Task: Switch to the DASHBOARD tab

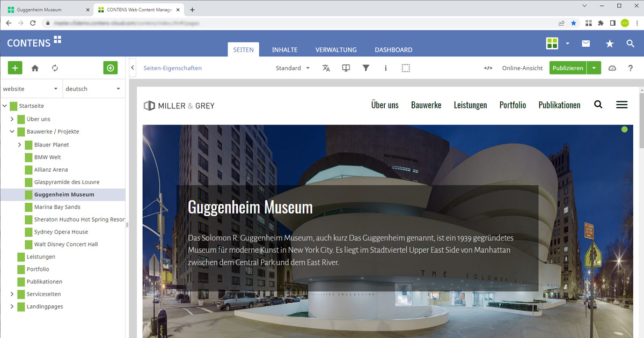Action: [393, 49]
